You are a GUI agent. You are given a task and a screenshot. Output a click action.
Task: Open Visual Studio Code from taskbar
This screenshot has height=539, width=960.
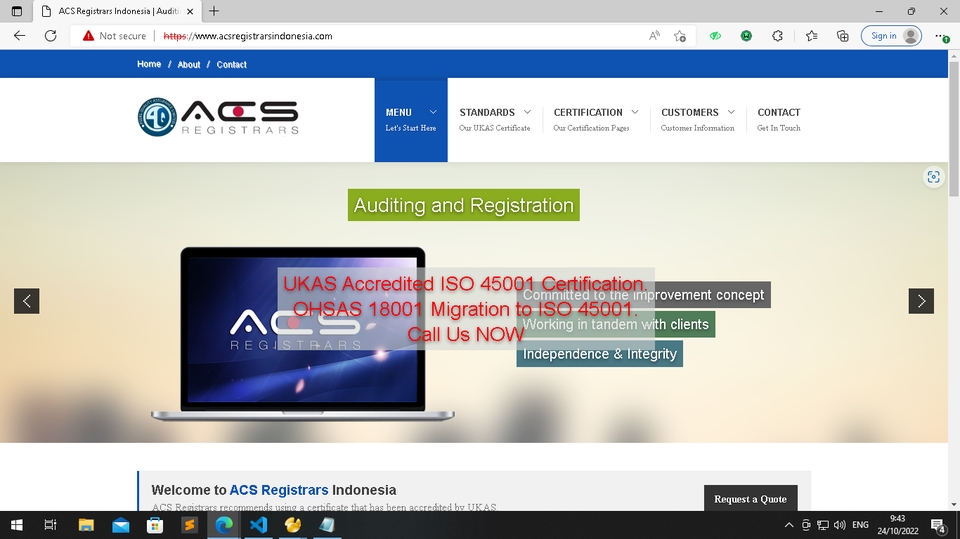click(258, 525)
